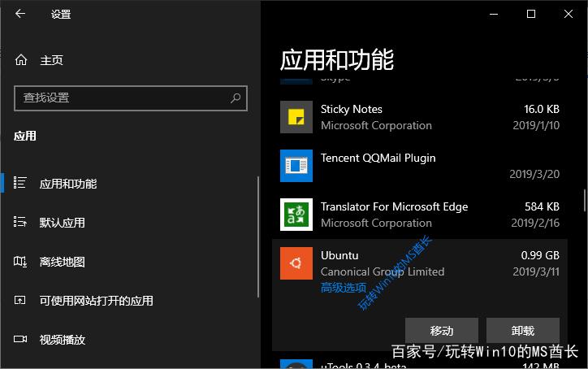This screenshot has height=369, width=588.
Task: Click the search magnifier icon
Action: click(x=236, y=98)
